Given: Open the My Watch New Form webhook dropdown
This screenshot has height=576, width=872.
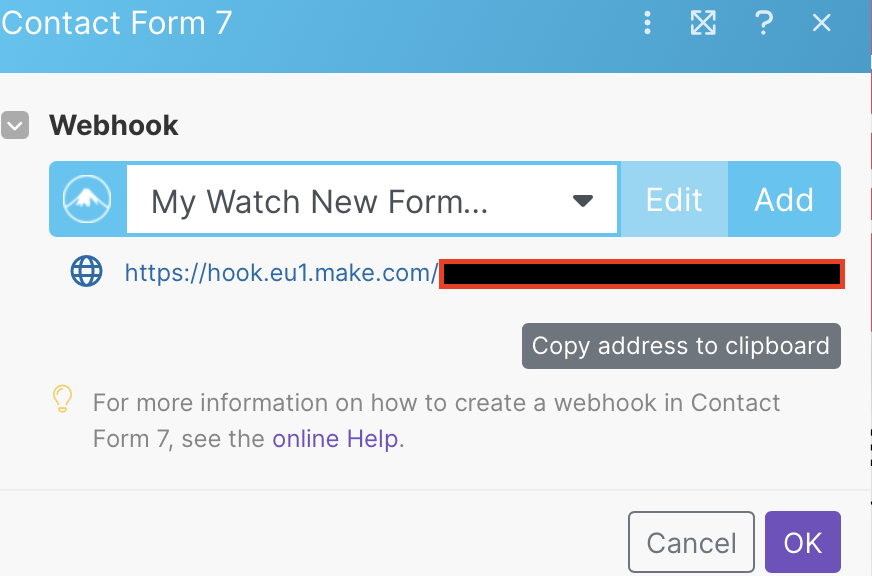Looking at the screenshot, I should point(372,200).
